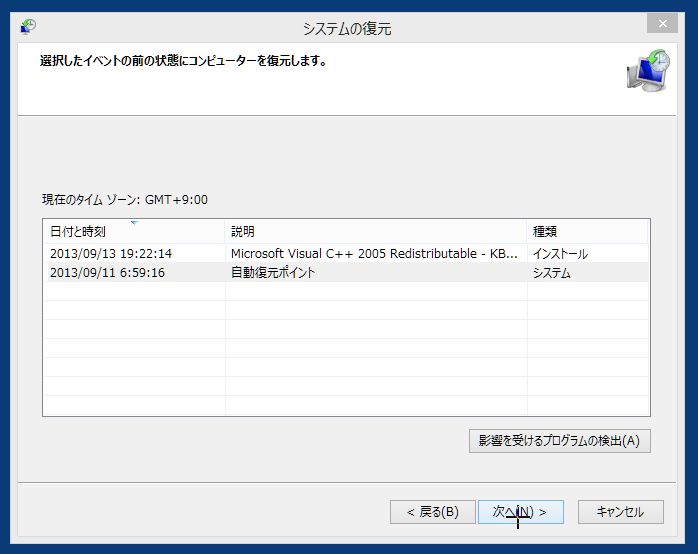Click the システム type cell
The height and width of the screenshot is (554, 698).
(x=552, y=273)
